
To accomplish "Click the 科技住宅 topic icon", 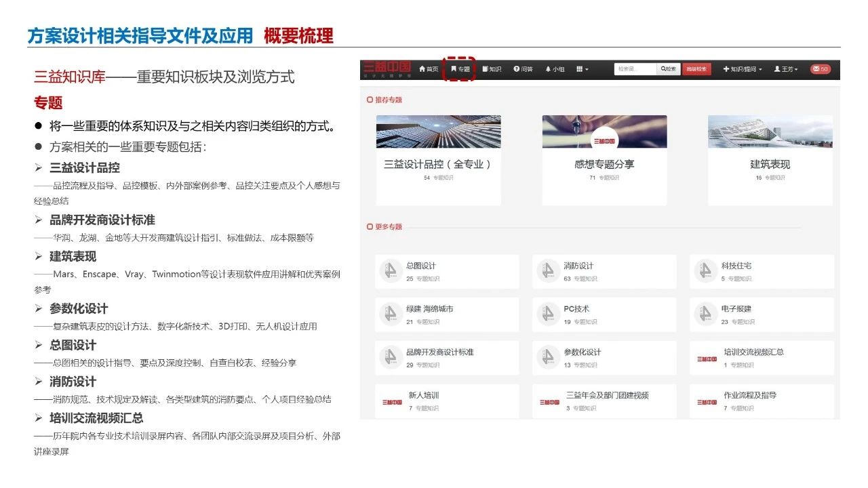I will pos(705,271).
